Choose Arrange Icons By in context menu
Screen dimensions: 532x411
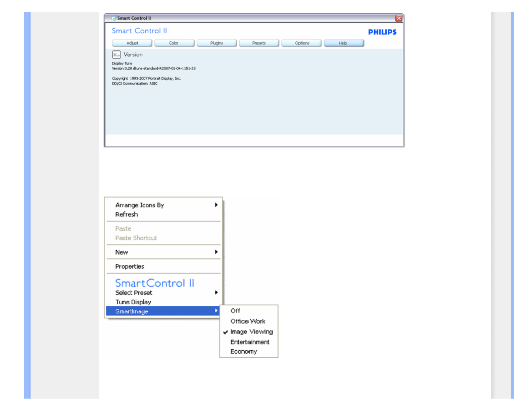163,205
